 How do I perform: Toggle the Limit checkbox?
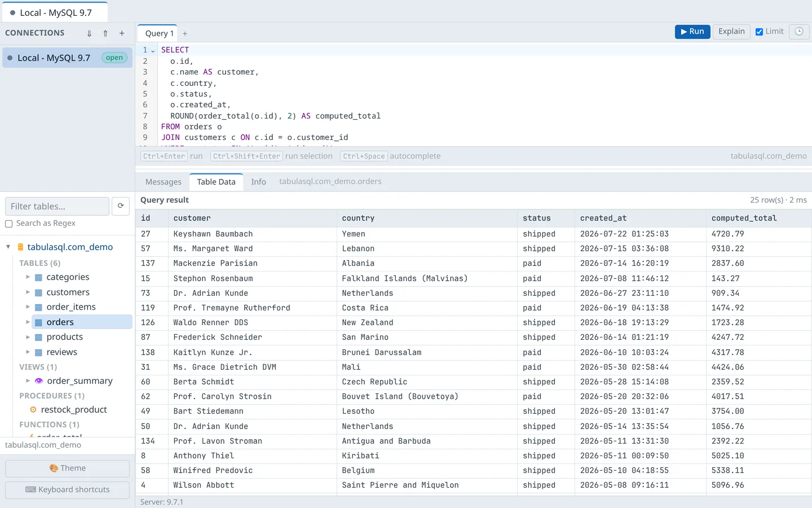tap(760, 32)
